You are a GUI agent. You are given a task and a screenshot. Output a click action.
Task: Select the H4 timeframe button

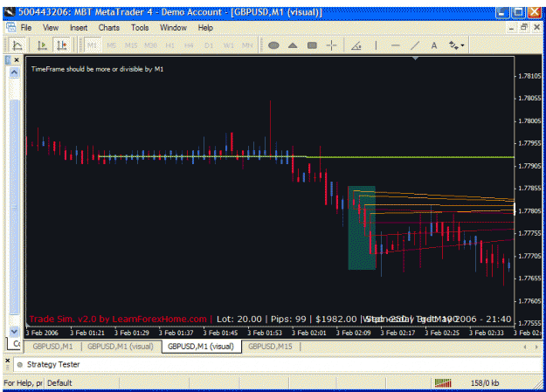click(189, 45)
